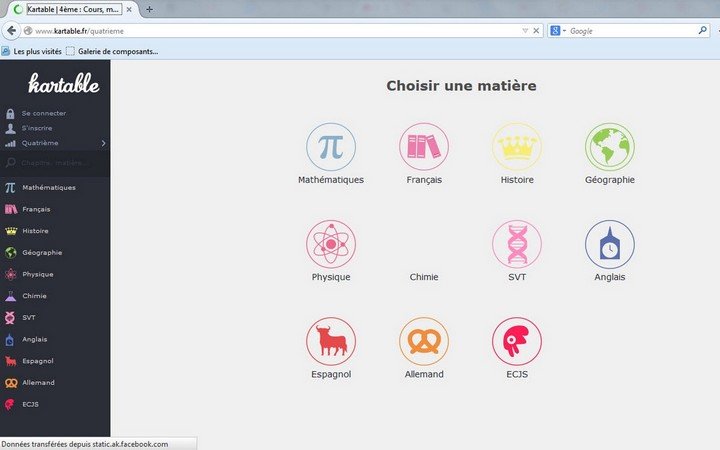
Task: Click the S'inscrire link
Action: pyautogui.click(x=37, y=129)
